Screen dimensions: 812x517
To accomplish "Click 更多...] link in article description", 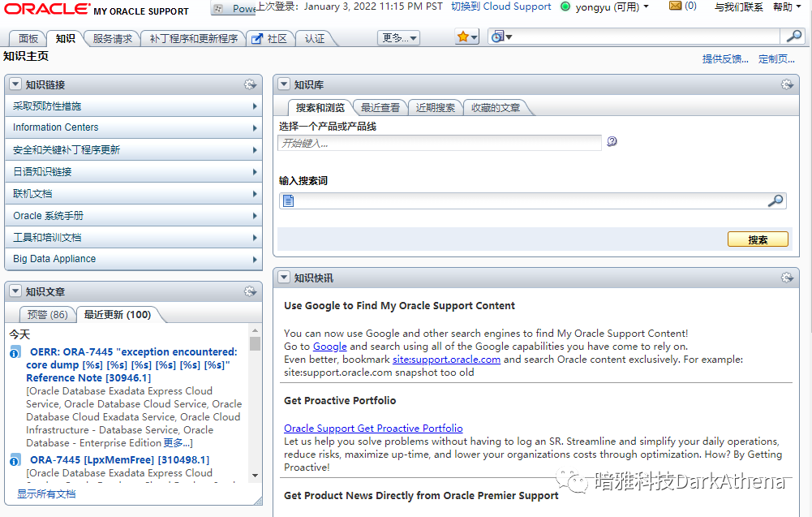I will (x=178, y=443).
